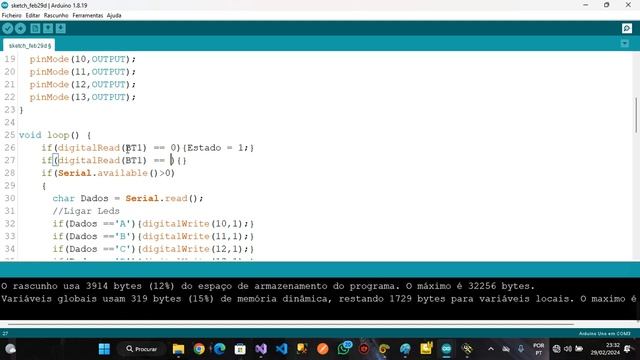Click inside empty braces on line 27
The image size is (640, 360).
tap(182, 160)
